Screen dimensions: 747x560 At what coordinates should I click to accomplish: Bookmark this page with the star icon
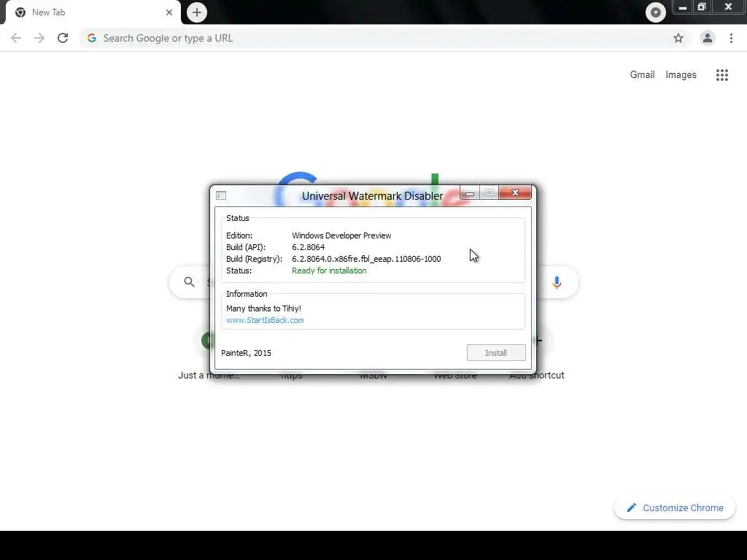[x=678, y=38]
